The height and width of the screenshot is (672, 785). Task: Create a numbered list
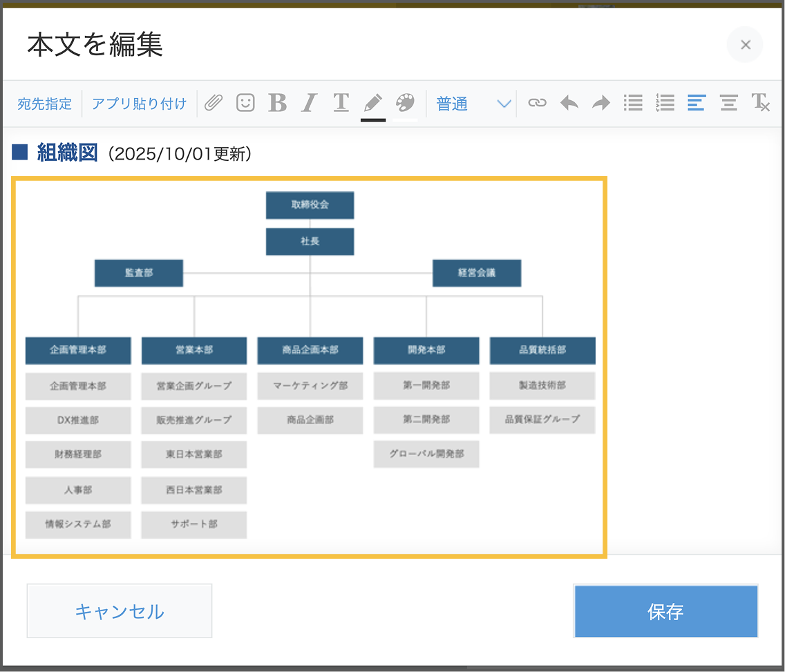coord(665,102)
